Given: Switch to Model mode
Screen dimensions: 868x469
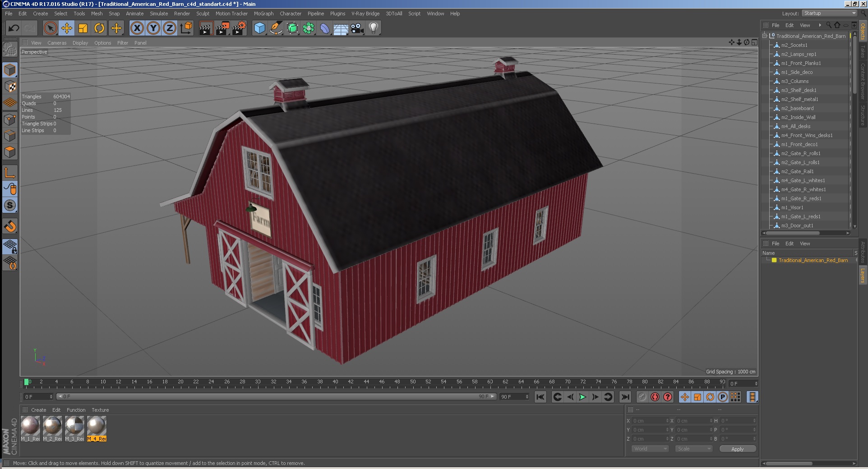Looking at the screenshot, I should [10, 70].
